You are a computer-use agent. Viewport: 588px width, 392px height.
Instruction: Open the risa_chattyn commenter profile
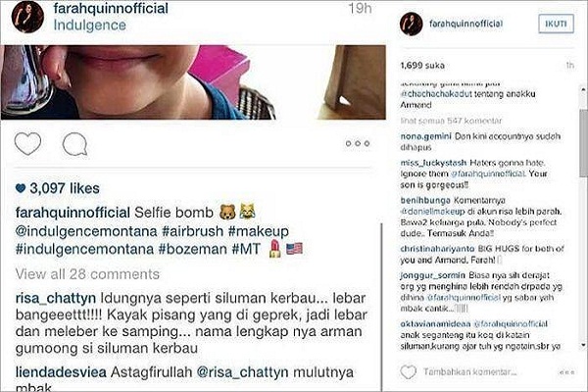(x=56, y=298)
